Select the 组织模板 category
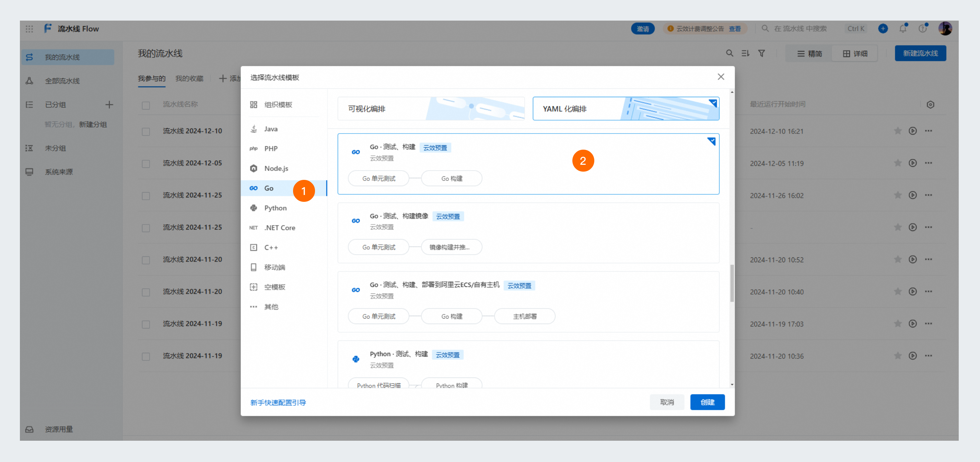Image resolution: width=980 pixels, height=462 pixels. pyautogui.click(x=284, y=105)
